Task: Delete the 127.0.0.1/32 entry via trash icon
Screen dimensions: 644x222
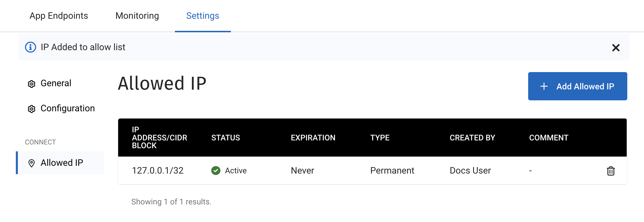Action: coord(611,171)
